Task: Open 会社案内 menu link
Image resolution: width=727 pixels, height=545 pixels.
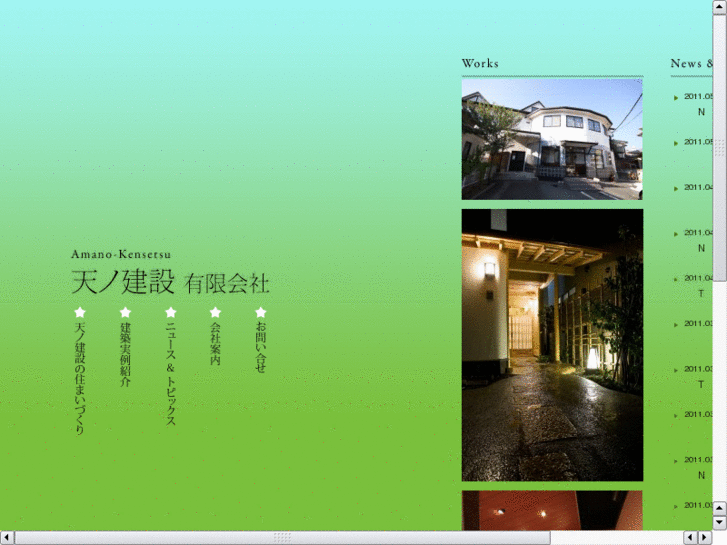Action: click(216, 343)
